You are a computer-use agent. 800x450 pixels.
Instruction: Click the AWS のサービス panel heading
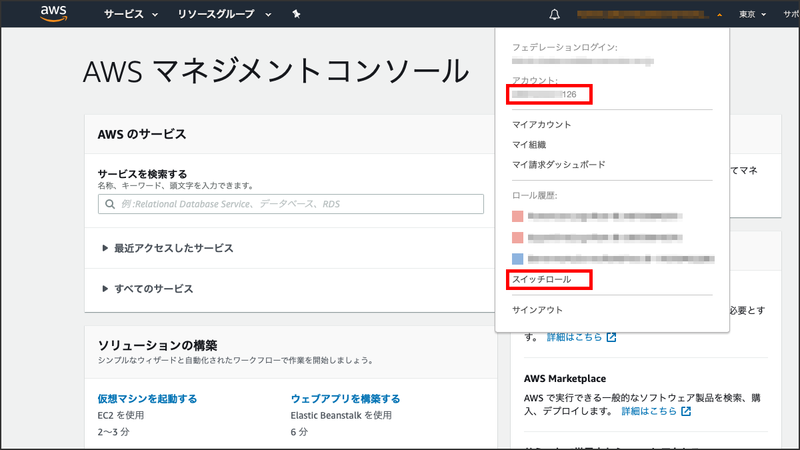click(x=142, y=134)
